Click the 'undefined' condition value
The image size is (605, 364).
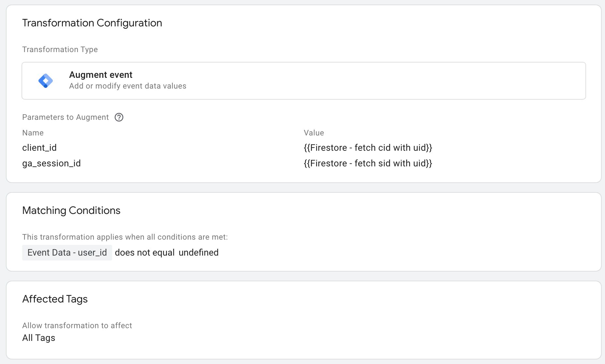(199, 253)
